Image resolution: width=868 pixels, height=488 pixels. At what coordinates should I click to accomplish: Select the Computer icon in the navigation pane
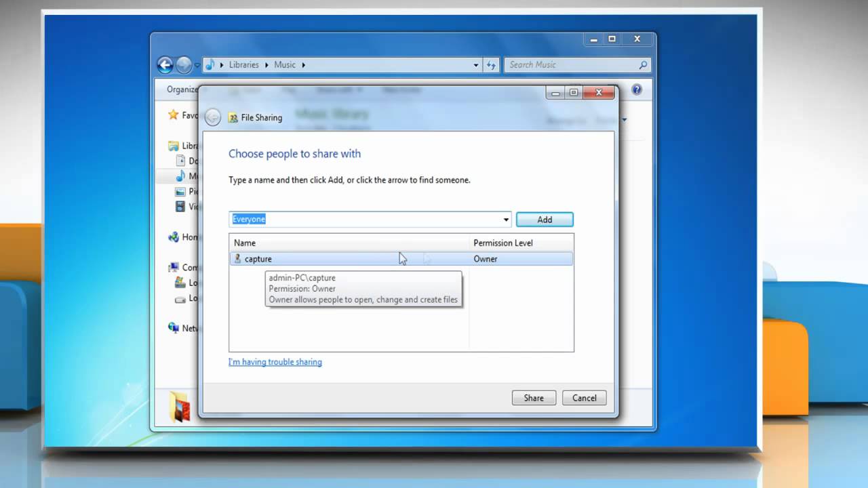coord(175,267)
